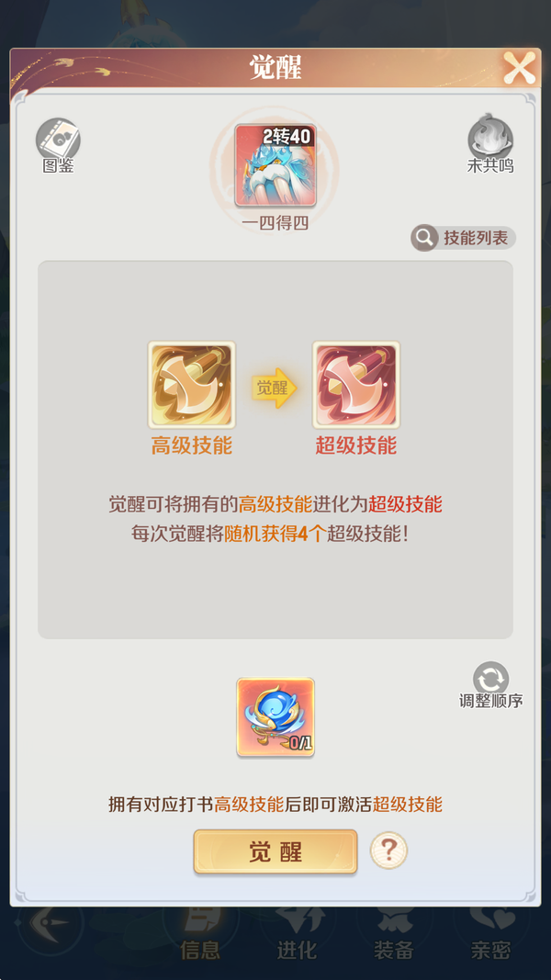
Task: Tap the 超级技能 red label text
Action: click(x=356, y=445)
